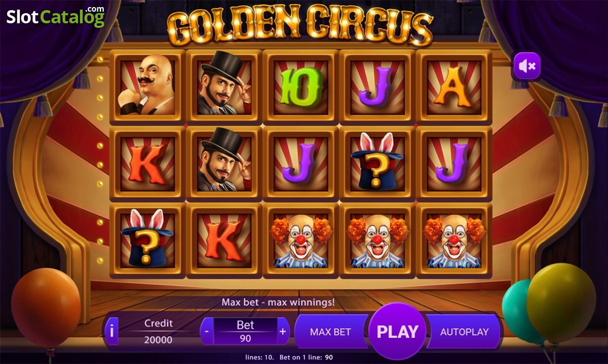Viewport: 608px width, 364px height.
Task: Select the middle clown symbol in bottom row
Action: coord(377,240)
